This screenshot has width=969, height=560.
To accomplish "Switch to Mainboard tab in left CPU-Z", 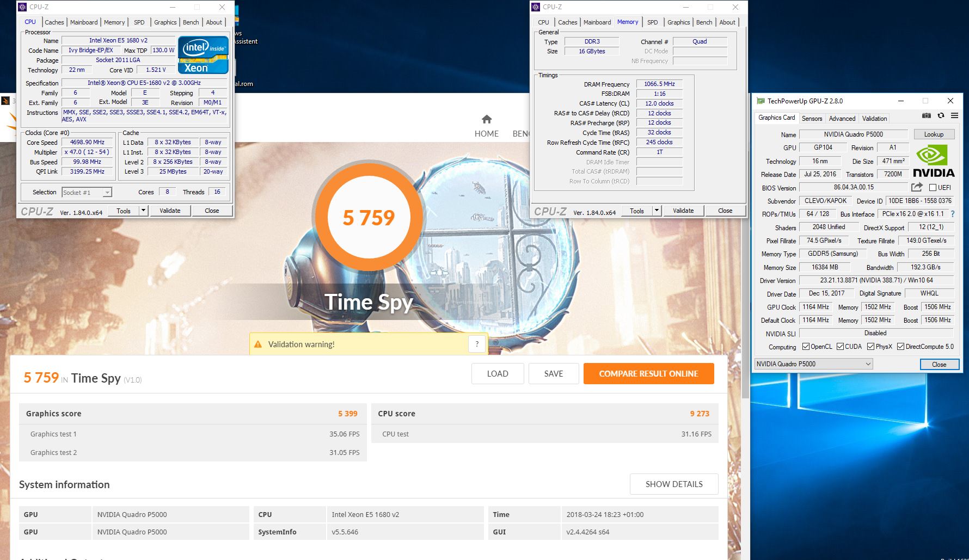I will point(84,22).
